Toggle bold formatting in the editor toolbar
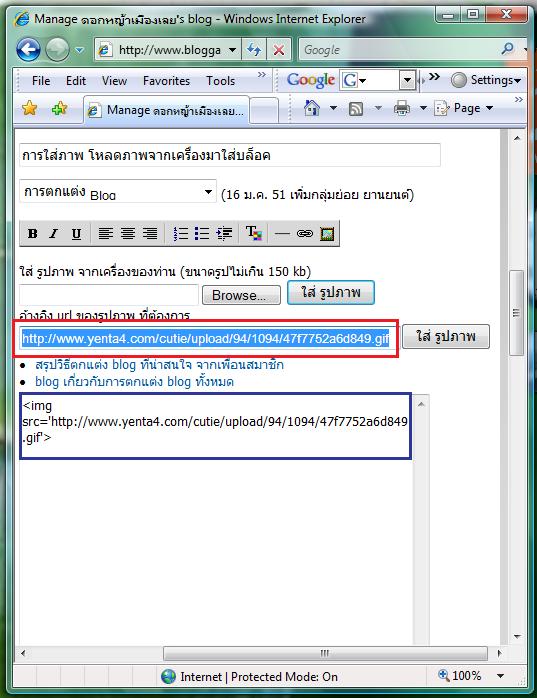 pyautogui.click(x=33, y=233)
